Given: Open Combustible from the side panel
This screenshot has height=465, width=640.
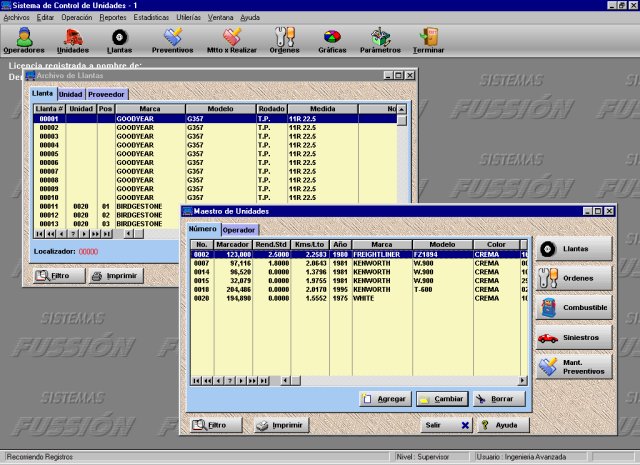Looking at the screenshot, I should (573, 308).
